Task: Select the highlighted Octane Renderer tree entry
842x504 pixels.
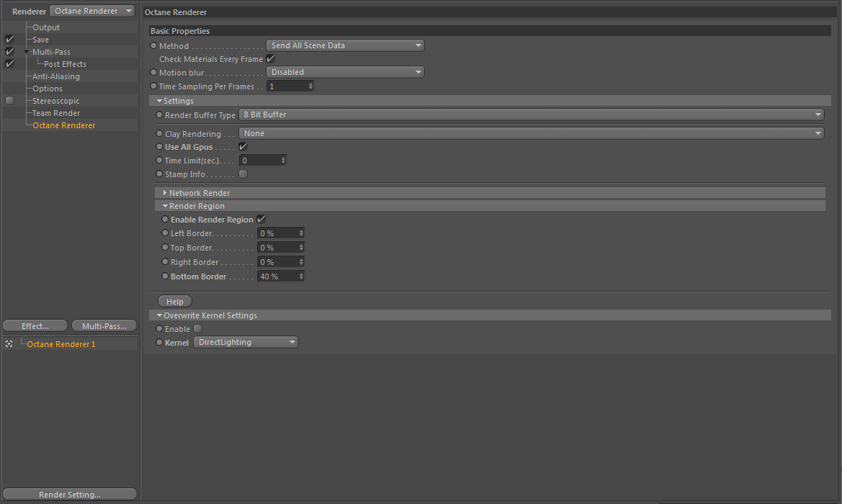Action: 64,125
